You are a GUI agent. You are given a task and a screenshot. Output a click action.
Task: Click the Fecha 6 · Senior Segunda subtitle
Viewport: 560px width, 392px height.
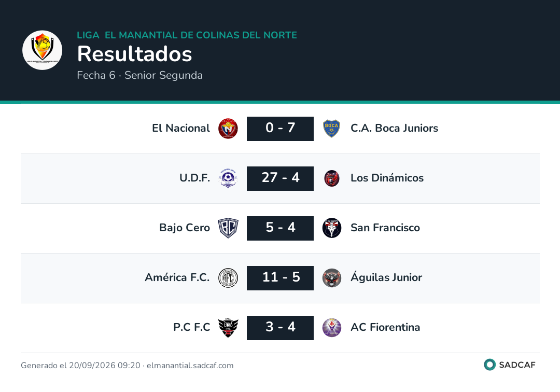coord(139,75)
